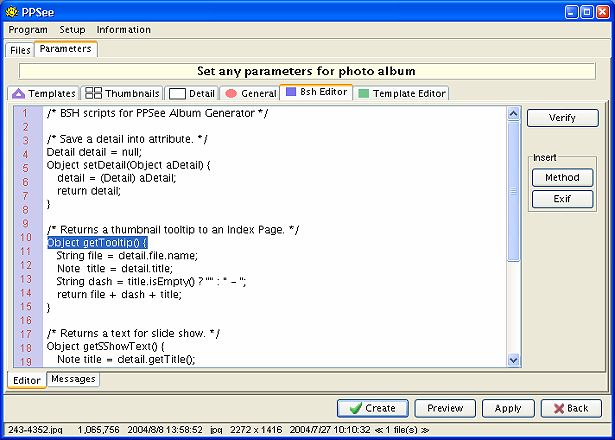Click the Apply button
Image resolution: width=615 pixels, height=440 pixels.
point(508,408)
